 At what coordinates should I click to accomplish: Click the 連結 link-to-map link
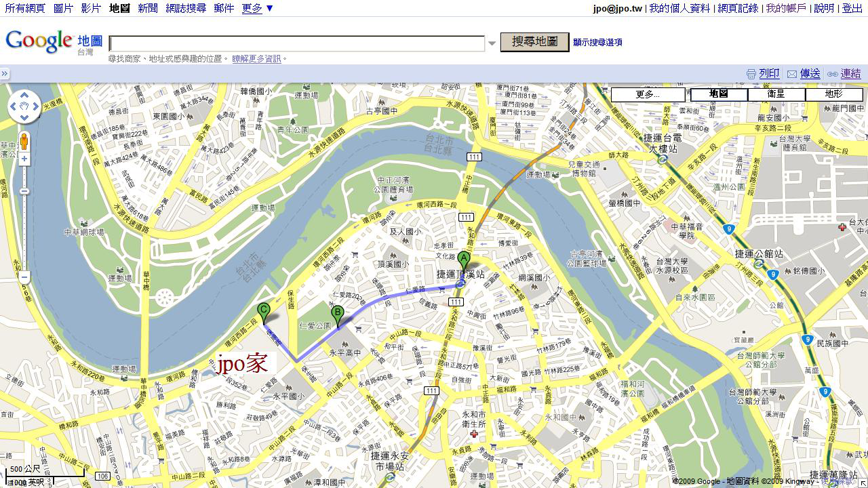coord(850,74)
